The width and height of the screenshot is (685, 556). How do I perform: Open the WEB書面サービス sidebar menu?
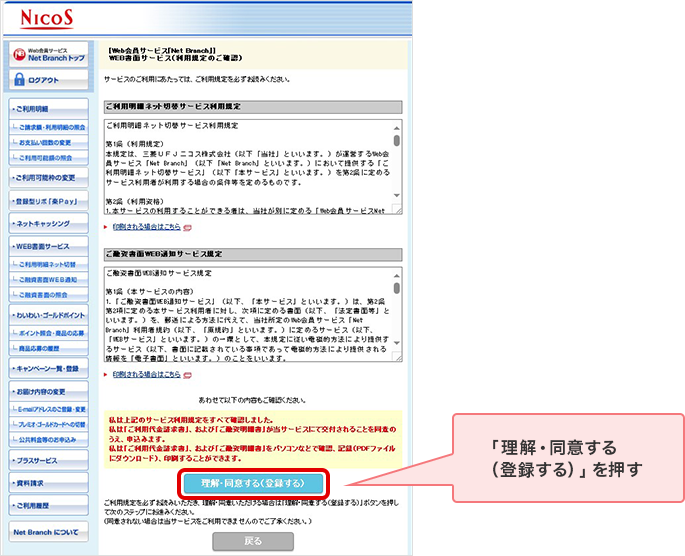48,246
